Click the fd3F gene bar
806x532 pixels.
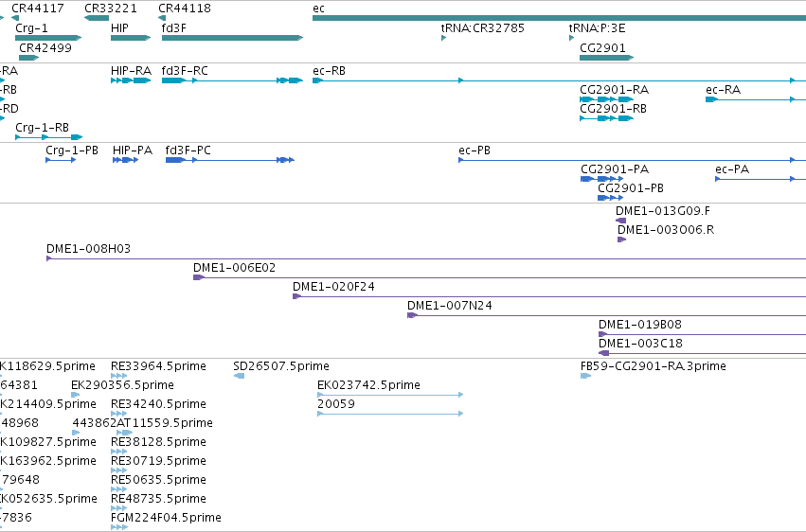(232, 38)
